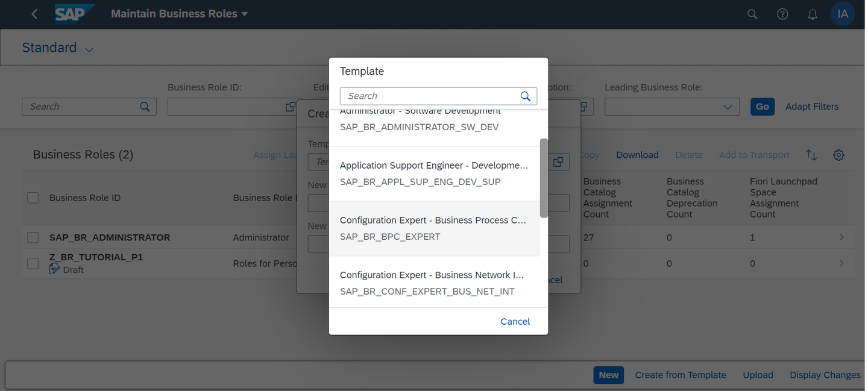This screenshot has width=868, height=391.
Task: Select Configuration Expert Business Process template
Action: 435,228
